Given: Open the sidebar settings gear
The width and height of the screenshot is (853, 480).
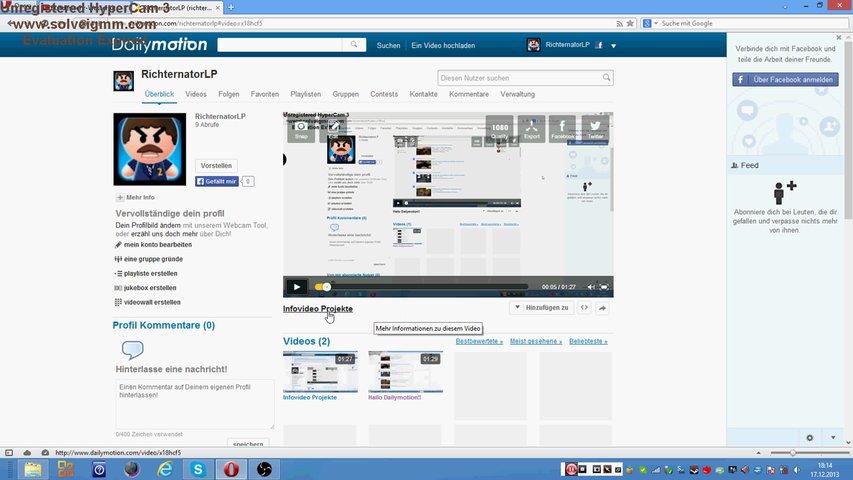Looking at the screenshot, I should [x=810, y=437].
